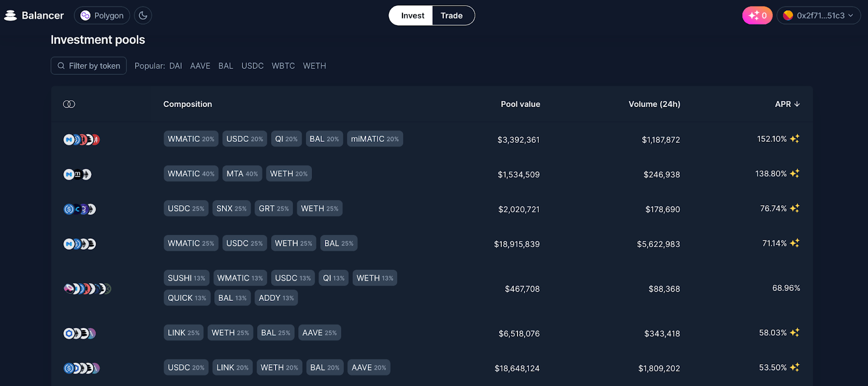Click the Filter by token field
The width and height of the screenshot is (868, 386).
pyautogui.click(x=88, y=66)
